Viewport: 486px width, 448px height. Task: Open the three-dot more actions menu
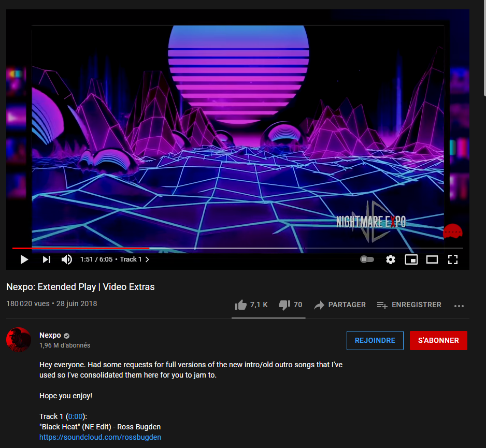tap(459, 306)
